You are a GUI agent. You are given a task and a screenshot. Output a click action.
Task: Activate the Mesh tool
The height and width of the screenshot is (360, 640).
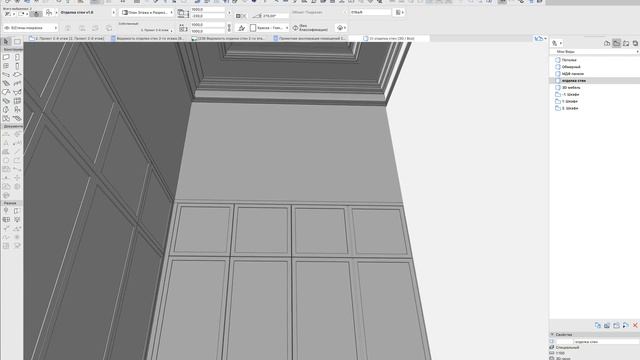click(17, 118)
